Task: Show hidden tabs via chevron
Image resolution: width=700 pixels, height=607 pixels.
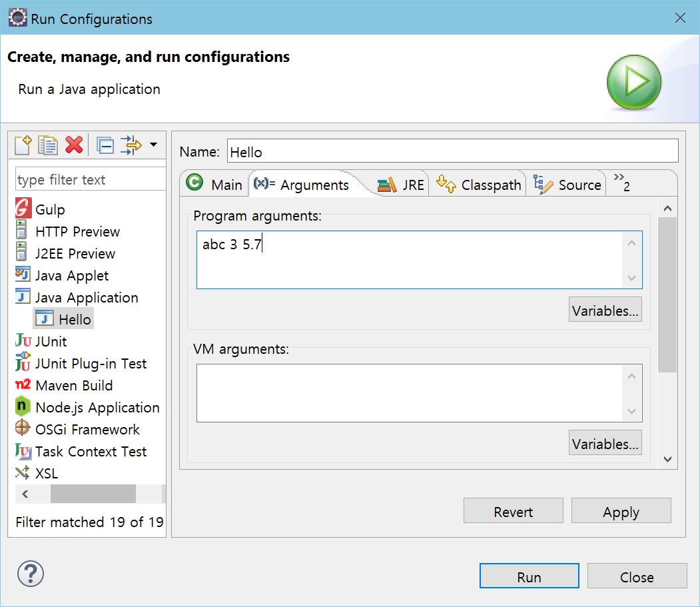Action: (x=621, y=183)
